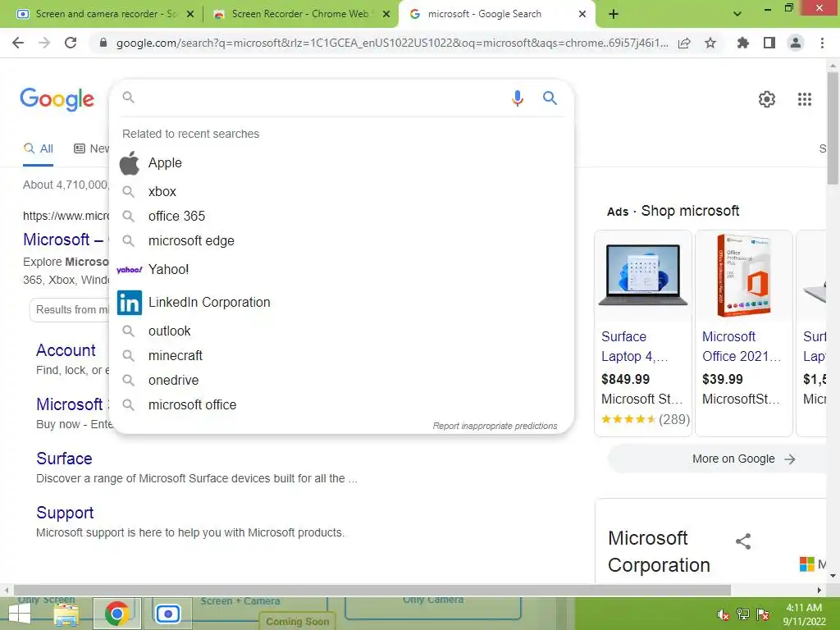The image size is (840, 630).
Task: Open a new tab with plus button
Action: click(614, 14)
